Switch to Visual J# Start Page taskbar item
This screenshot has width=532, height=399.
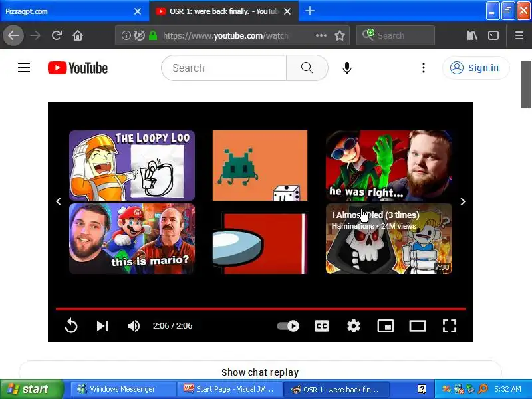229,389
